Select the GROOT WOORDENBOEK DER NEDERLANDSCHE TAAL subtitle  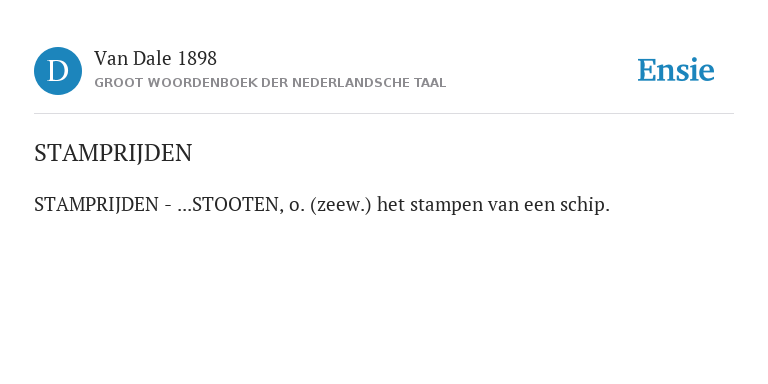click(x=270, y=83)
